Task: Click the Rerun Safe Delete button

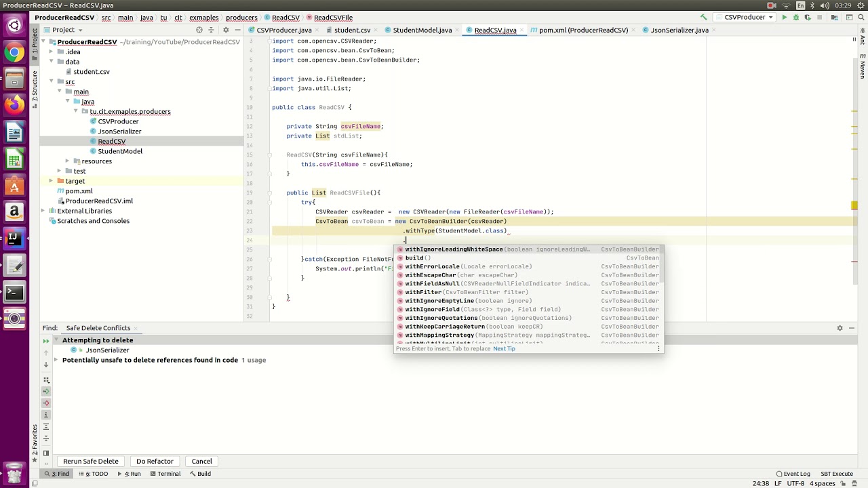Action: [91, 461]
